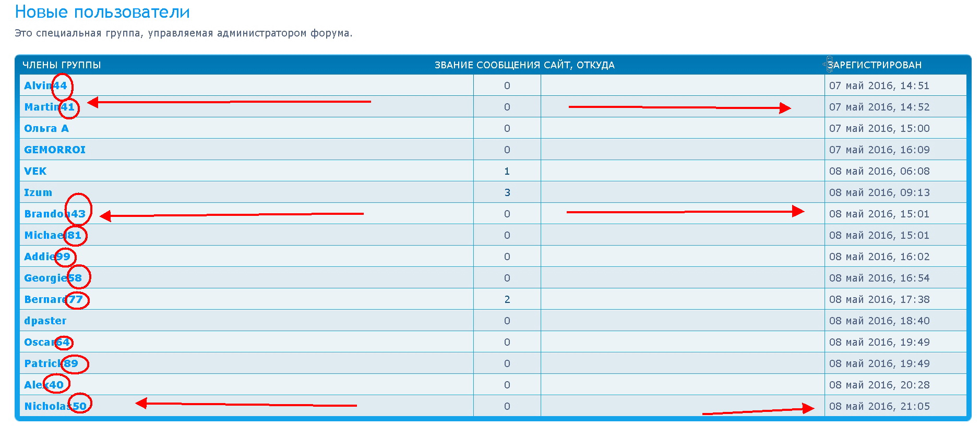Viewport: 980px width, 426px height.
Task: Click the ЗВАНИЕ СООБЩЕНИЯ САЙТ, ОТКУДА header
Action: 524,65
